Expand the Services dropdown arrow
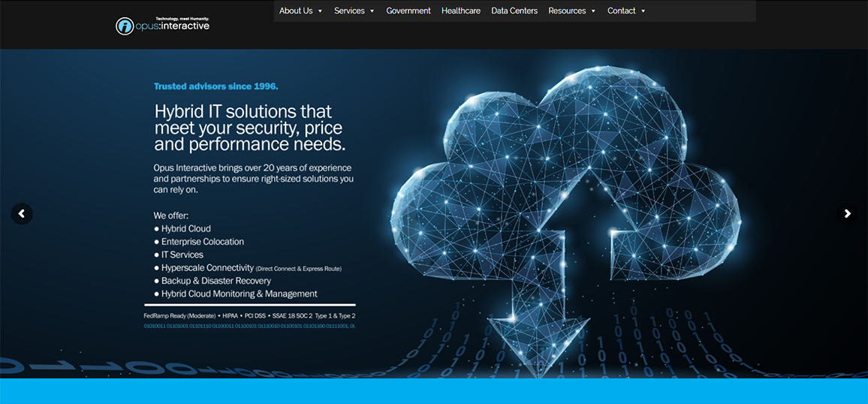 [372, 11]
